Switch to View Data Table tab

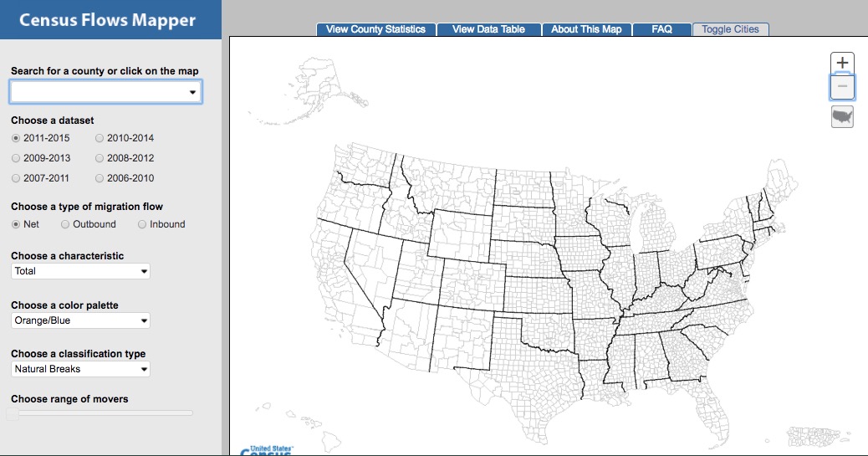click(488, 29)
